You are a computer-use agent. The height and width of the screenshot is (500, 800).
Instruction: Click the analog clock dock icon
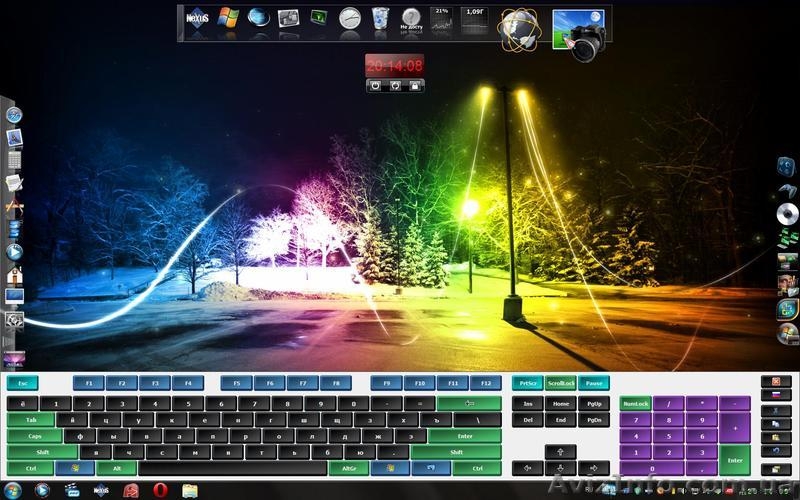349,18
